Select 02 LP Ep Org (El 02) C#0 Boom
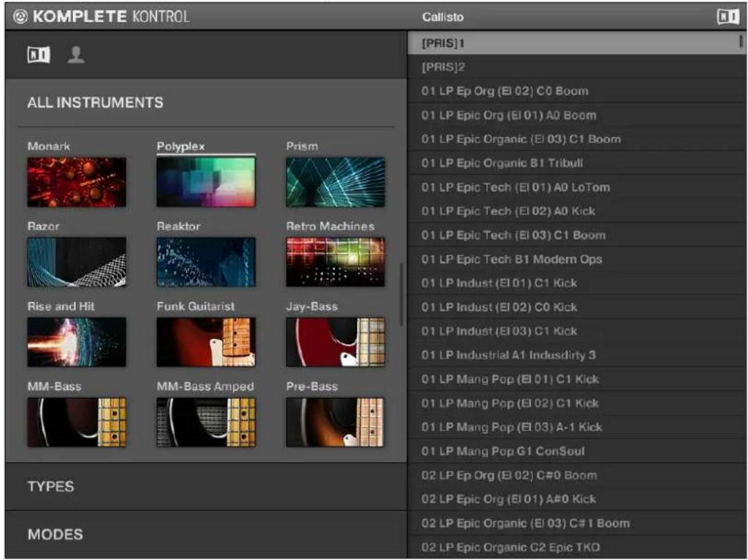748x560 pixels. (x=577, y=475)
